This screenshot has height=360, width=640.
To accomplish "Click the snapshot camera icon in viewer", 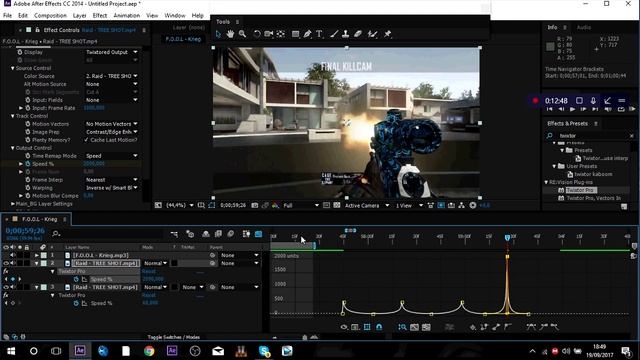I will [255, 205].
